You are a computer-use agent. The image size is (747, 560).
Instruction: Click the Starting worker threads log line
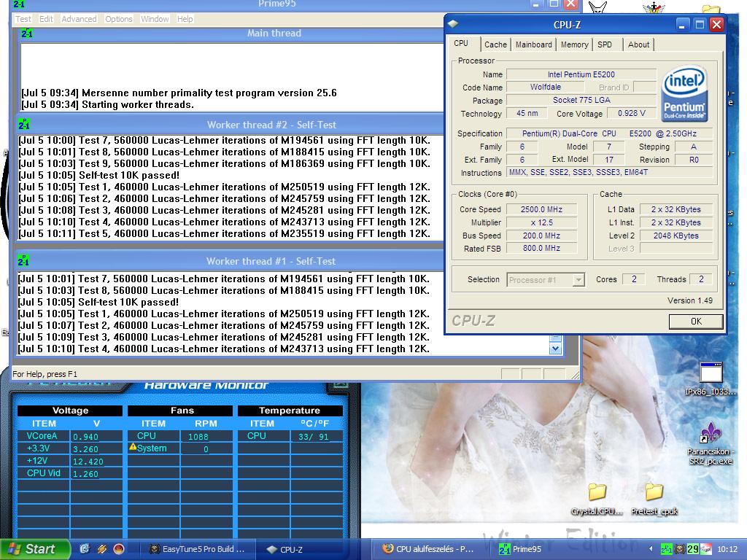click(x=108, y=105)
